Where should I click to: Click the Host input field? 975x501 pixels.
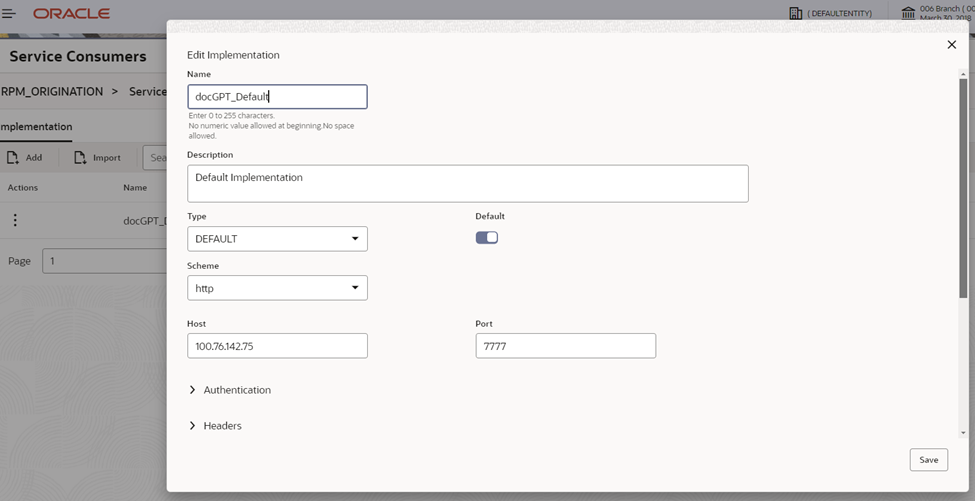click(x=277, y=346)
